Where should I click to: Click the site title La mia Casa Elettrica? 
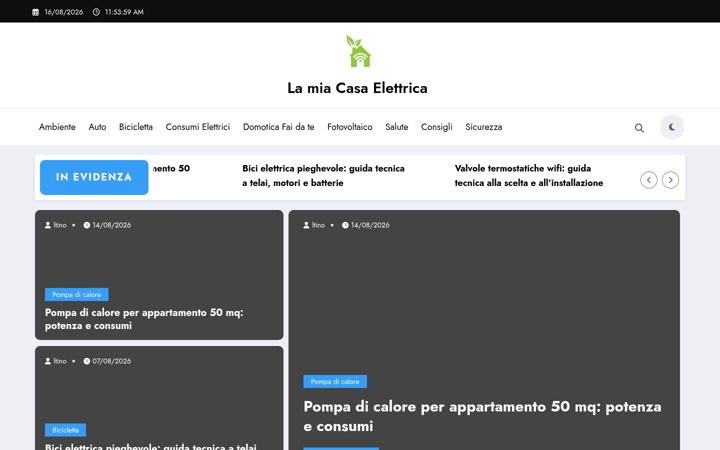click(357, 88)
